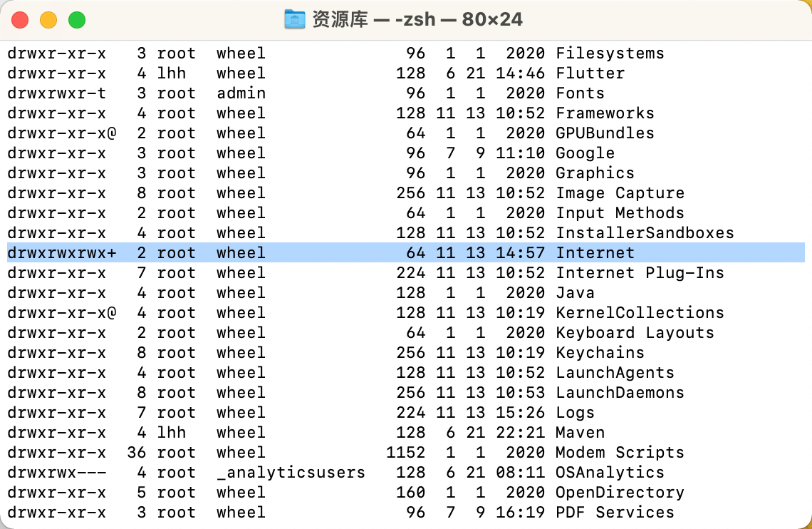Click the size '160' on the OpenDirectory row

(411, 493)
